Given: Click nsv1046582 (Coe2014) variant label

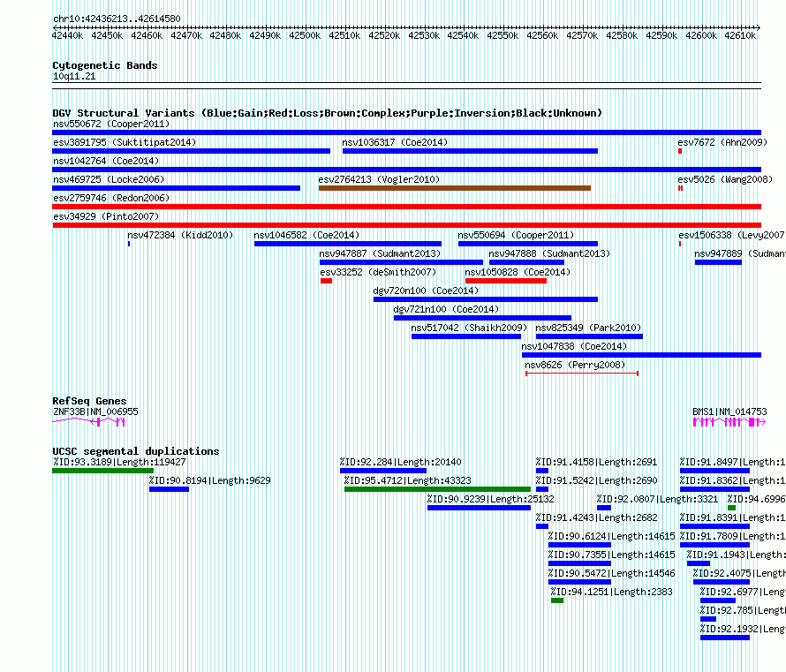Looking at the screenshot, I should pos(306,235).
